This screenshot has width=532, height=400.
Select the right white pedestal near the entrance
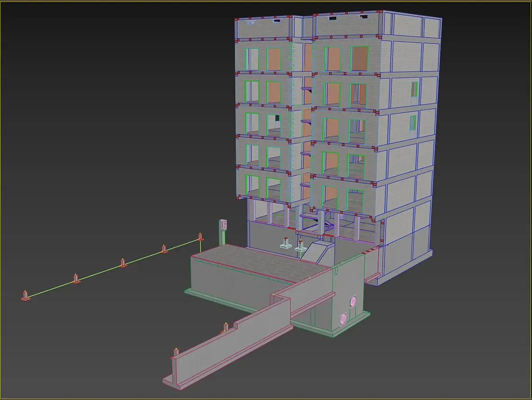[301, 246]
